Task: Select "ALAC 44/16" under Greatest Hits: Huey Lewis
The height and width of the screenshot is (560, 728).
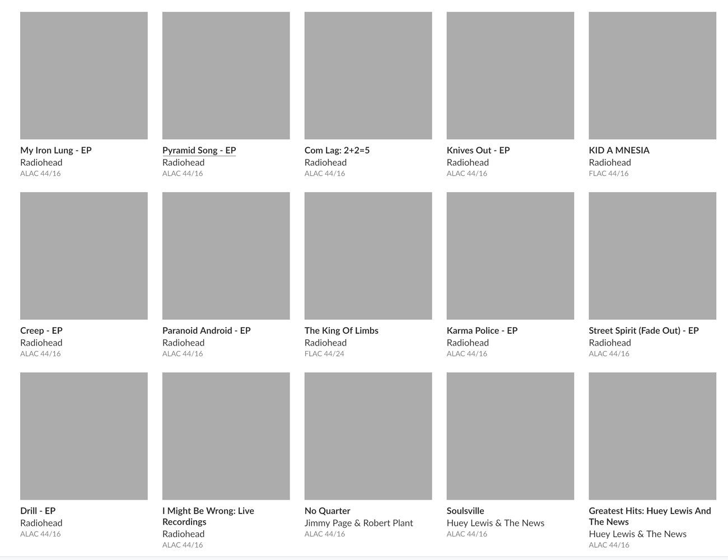Action: 609,545
